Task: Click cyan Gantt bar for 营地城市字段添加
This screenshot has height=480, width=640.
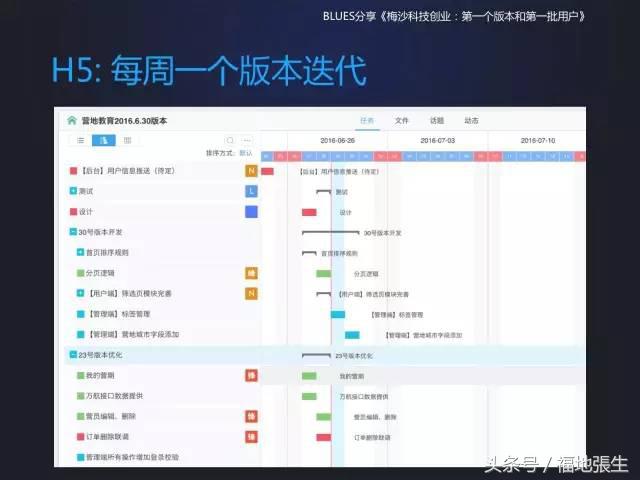Action: tap(352, 335)
